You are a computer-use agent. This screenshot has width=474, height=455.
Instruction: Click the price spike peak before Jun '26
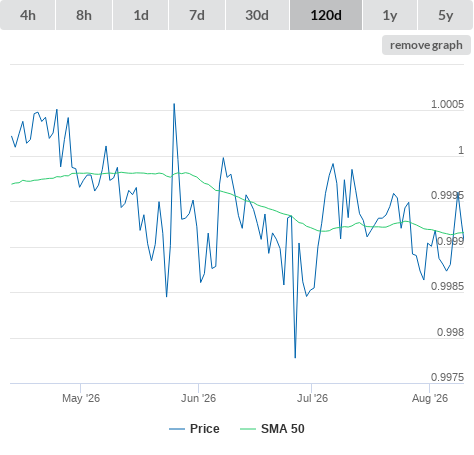point(174,104)
